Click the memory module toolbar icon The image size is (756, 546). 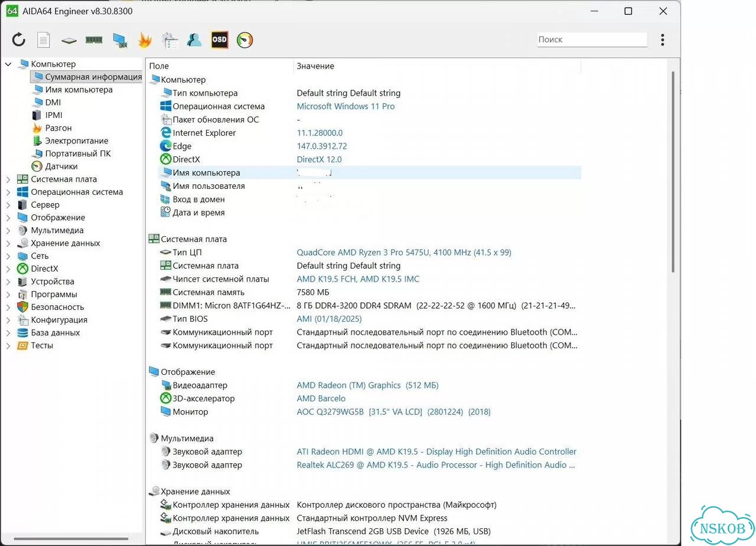click(94, 40)
